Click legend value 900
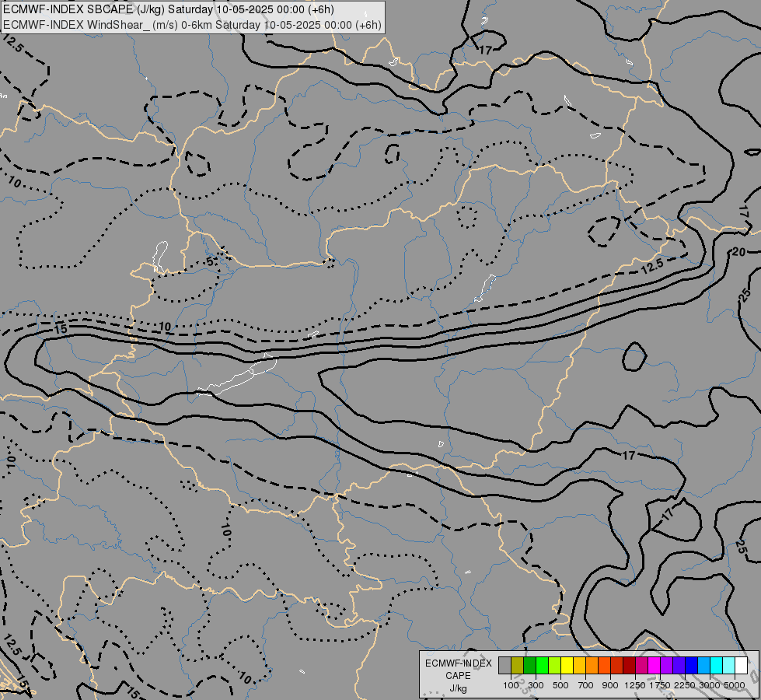 tap(610, 685)
